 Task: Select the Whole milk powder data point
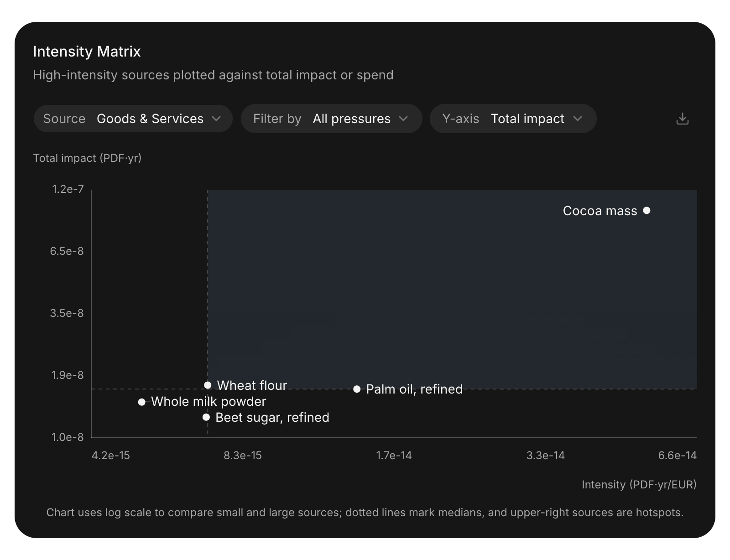(142, 402)
